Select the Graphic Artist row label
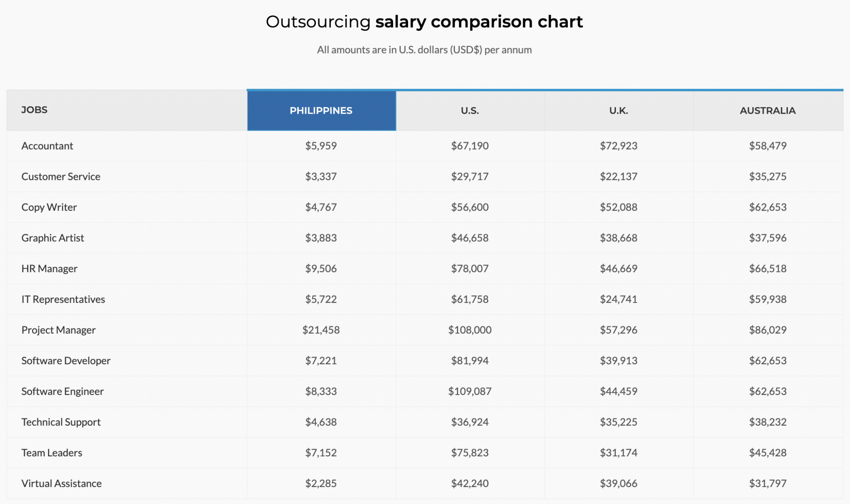Image resolution: width=850 pixels, height=504 pixels. pos(53,238)
